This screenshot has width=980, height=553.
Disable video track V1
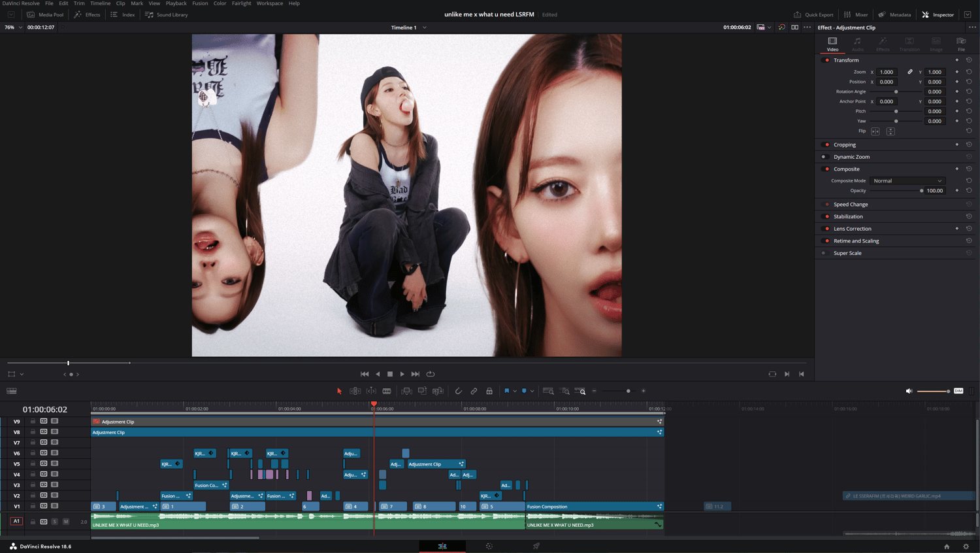(55, 506)
